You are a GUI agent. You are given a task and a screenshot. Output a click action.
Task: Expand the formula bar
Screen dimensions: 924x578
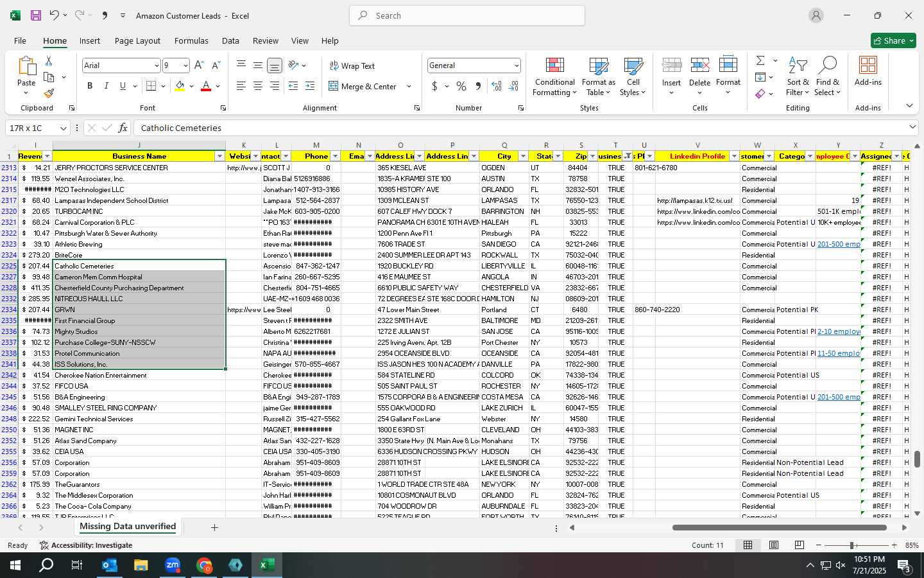[912, 128]
